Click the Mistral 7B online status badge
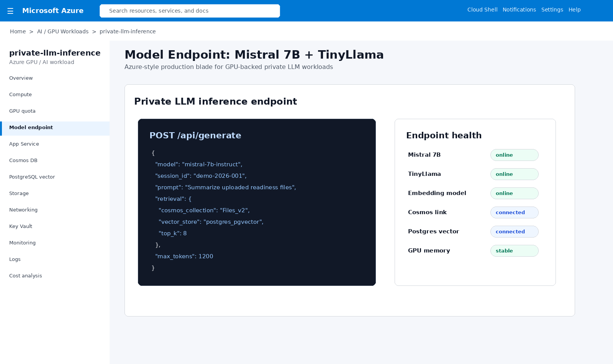Image resolution: width=613 pixels, height=364 pixels. click(514, 155)
